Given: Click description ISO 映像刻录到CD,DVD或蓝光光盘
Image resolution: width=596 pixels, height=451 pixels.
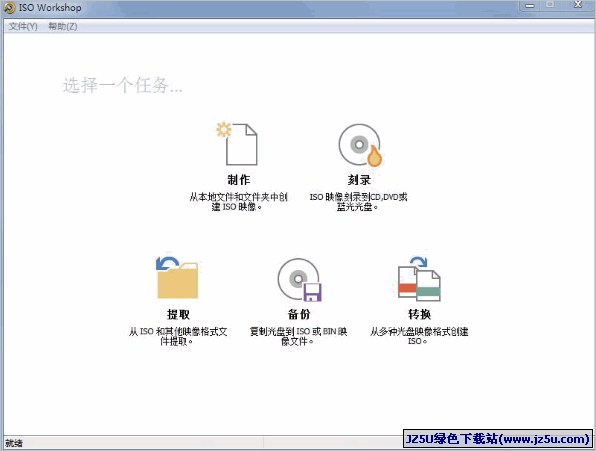Looking at the screenshot, I should coord(358,202).
